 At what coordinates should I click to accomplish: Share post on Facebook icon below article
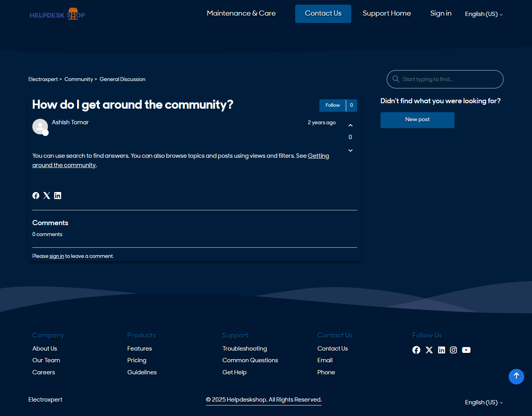[36, 196]
